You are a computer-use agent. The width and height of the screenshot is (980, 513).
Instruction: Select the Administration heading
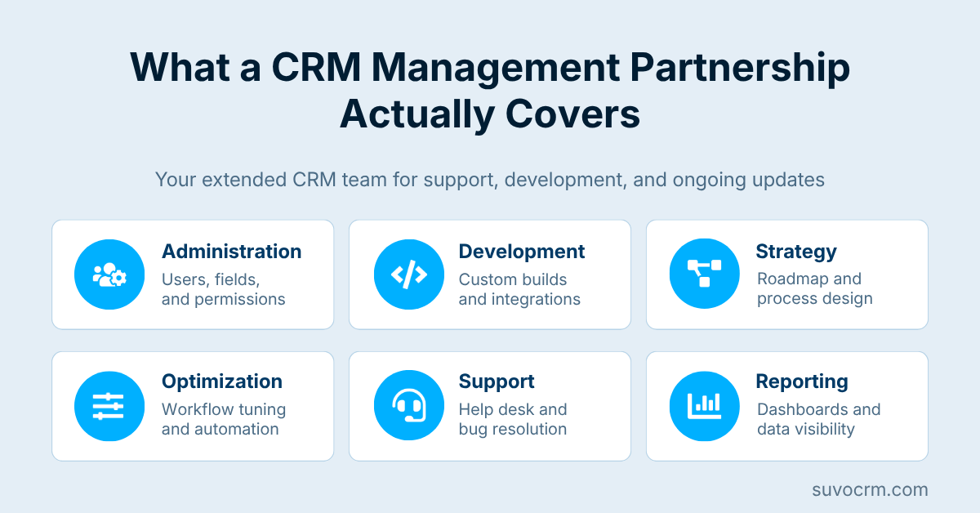(231, 252)
